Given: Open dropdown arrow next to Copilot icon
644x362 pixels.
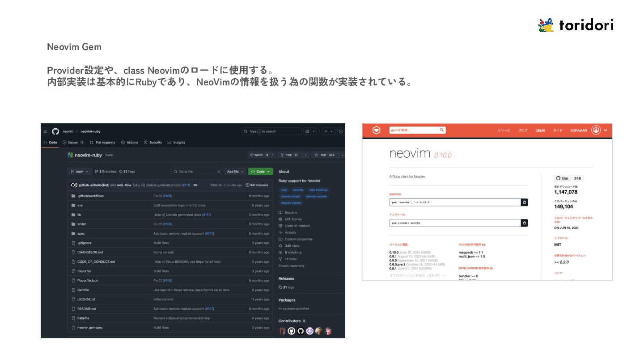Looking at the screenshot, I should (x=314, y=131).
